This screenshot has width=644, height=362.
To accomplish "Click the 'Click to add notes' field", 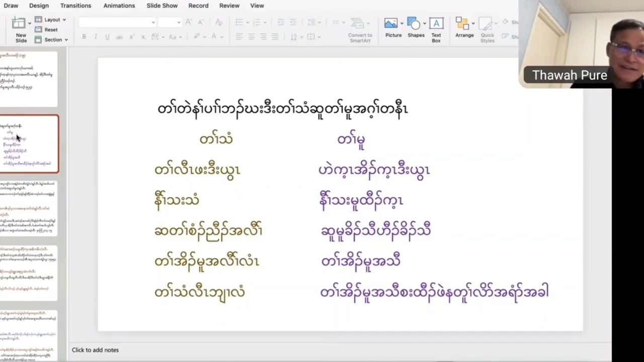I will (95, 350).
